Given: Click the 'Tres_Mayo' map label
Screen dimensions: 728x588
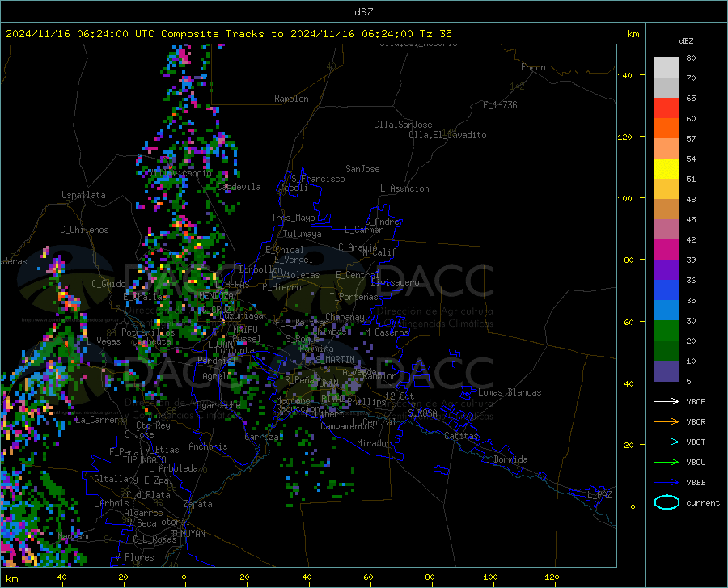Looking at the screenshot, I should click(x=293, y=218).
